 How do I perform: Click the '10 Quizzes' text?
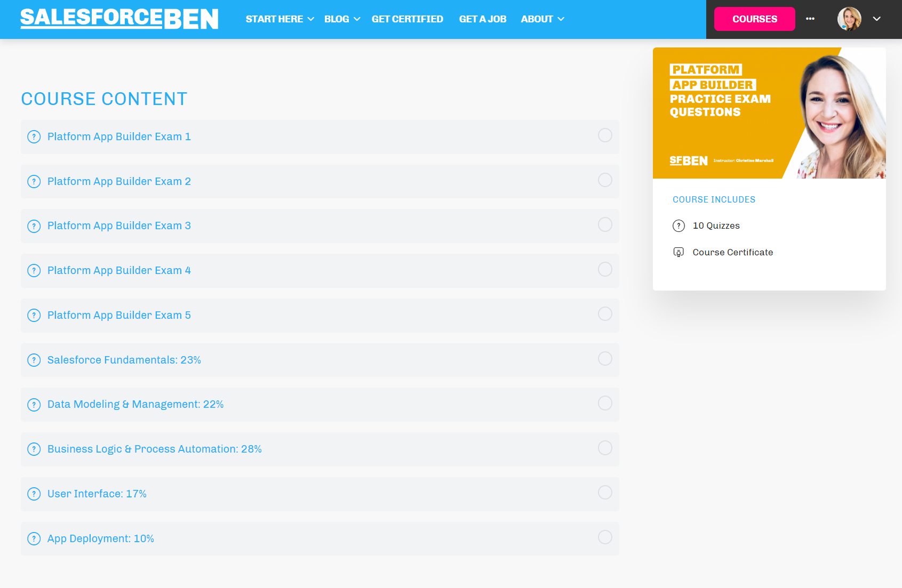(x=716, y=226)
